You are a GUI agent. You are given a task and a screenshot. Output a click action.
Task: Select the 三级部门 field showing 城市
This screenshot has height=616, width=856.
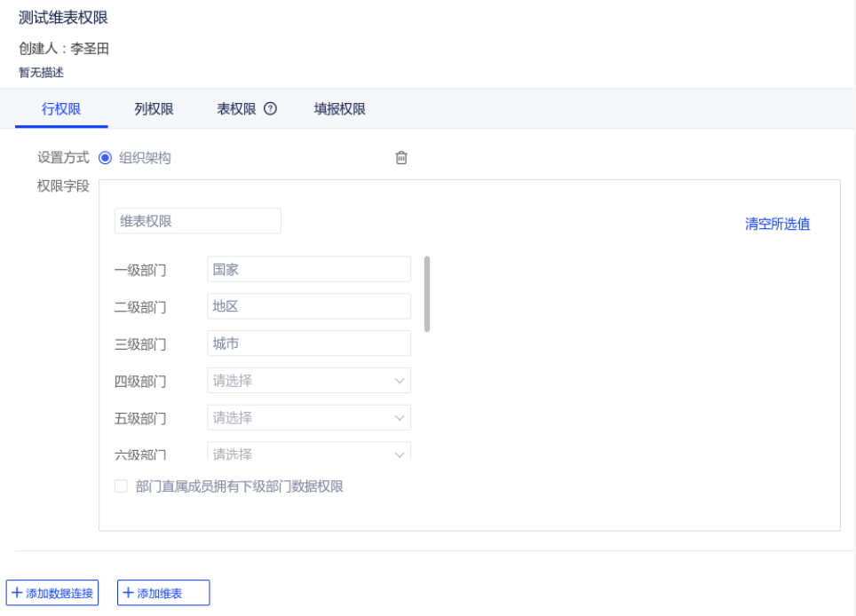click(x=308, y=344)
